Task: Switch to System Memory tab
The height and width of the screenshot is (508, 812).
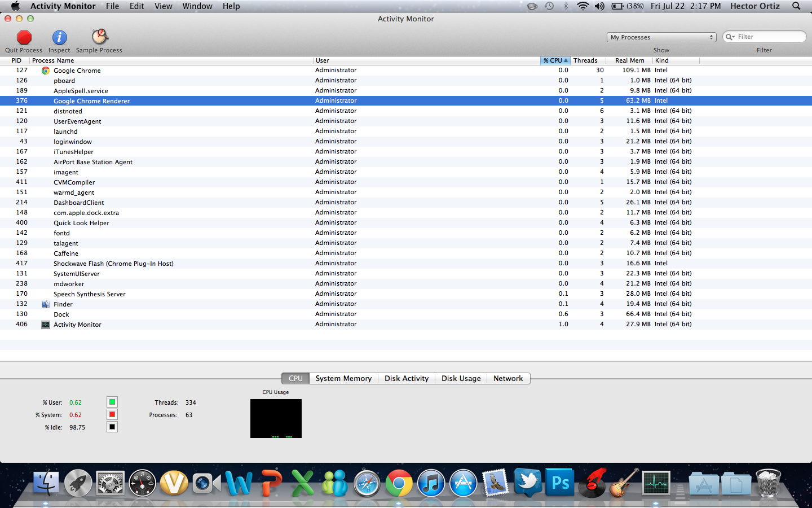Action: pyautogui.click(x=343, y=379)
